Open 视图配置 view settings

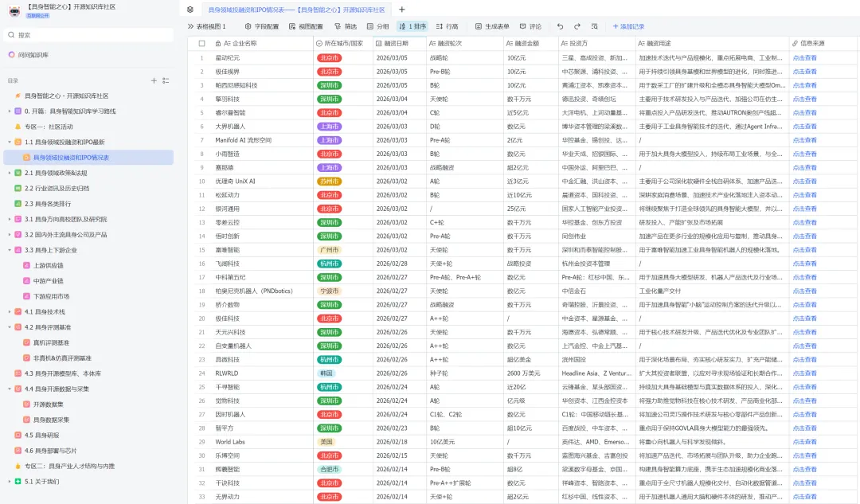pyautogui.click(x=306, y=26)
